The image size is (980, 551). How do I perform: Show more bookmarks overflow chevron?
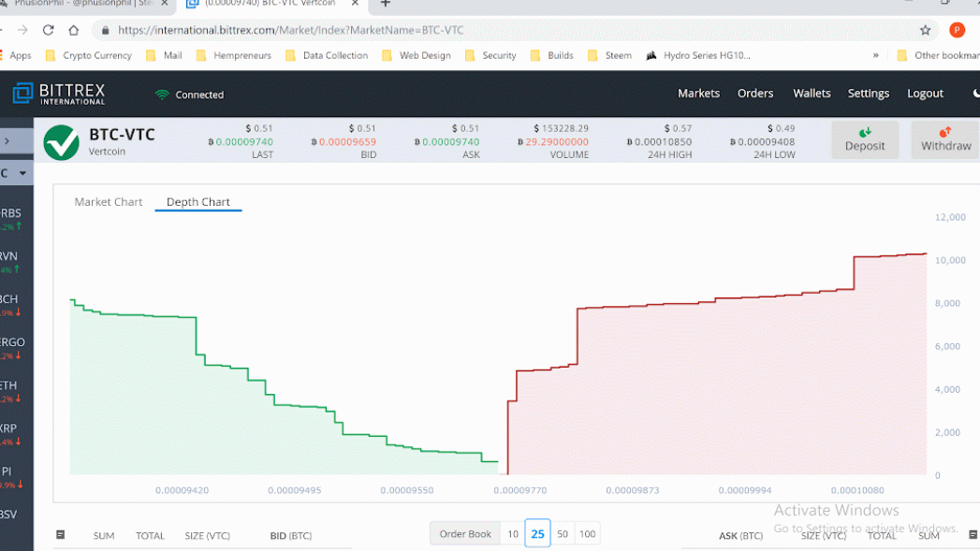point(875,55)
